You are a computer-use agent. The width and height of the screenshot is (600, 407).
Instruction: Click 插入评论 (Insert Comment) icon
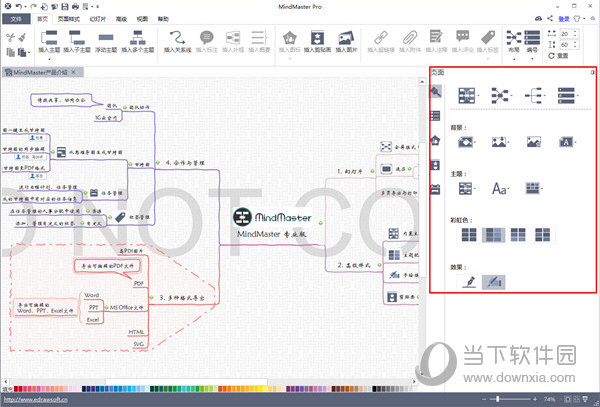[462, 37]
